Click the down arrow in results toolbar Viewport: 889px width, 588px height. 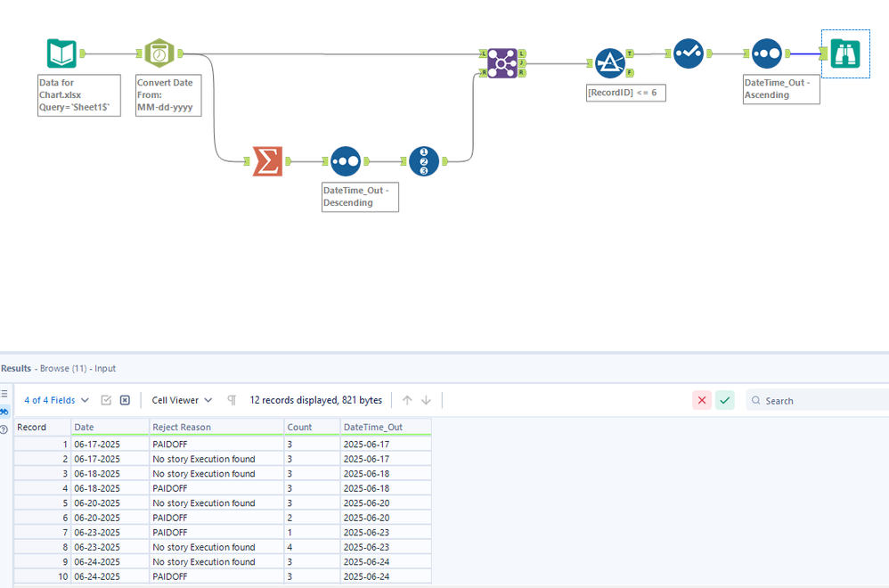426,400
